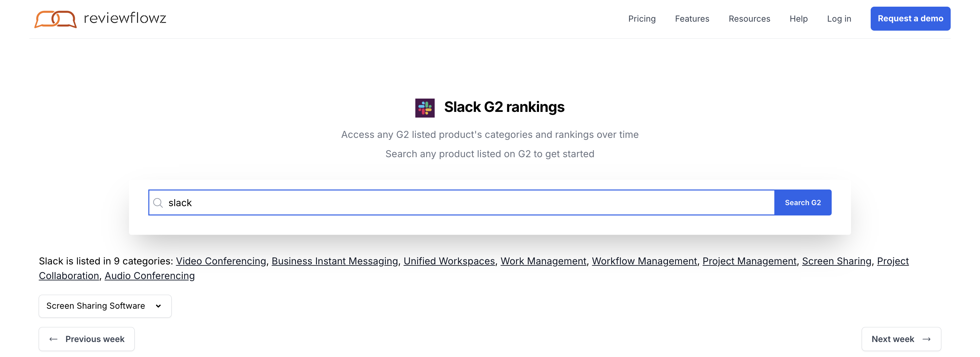This screenshot has height=357, width=980.
Task: Open the Workflow Management category link
Action: click(644, 261)
